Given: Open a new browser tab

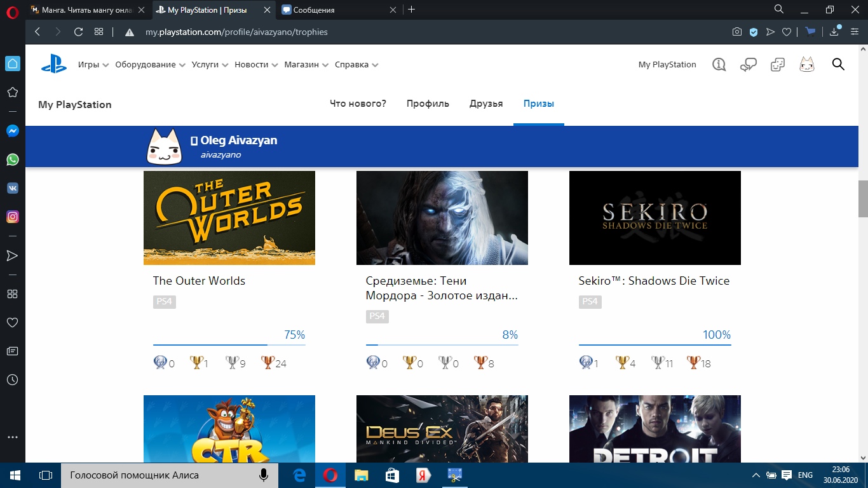Looking at the screenshot, I should point(411,10).
